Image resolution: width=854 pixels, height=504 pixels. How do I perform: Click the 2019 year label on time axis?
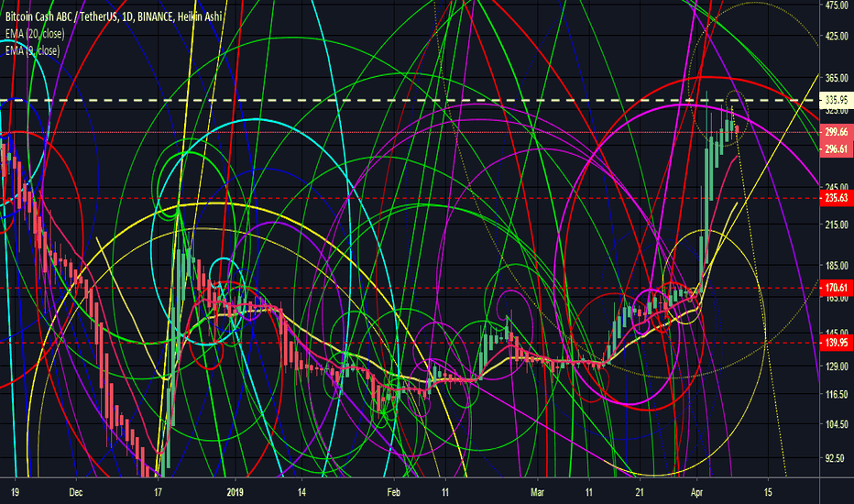point(235,493)
